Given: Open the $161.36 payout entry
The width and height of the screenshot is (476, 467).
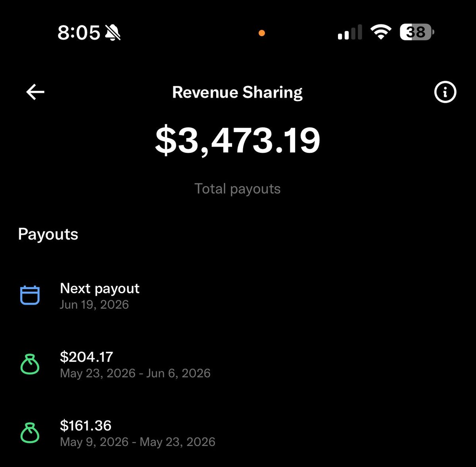Looking at the screenshot, I should 238,433.
